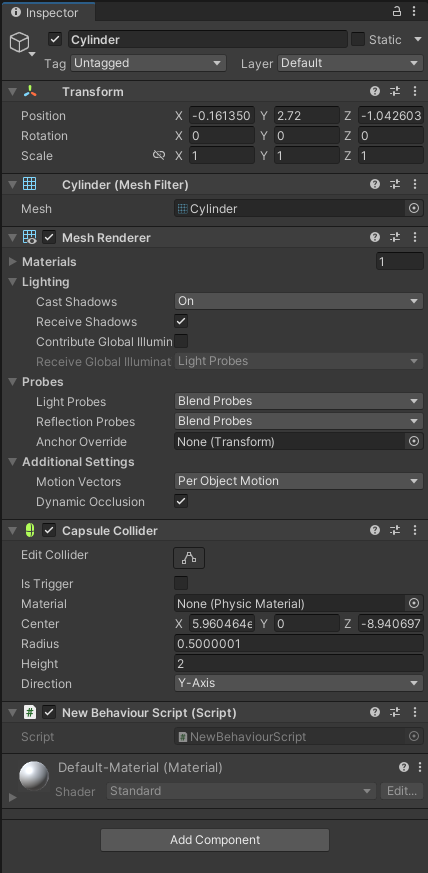Disable the New Behaviour Script checkbox

(50, 712)
